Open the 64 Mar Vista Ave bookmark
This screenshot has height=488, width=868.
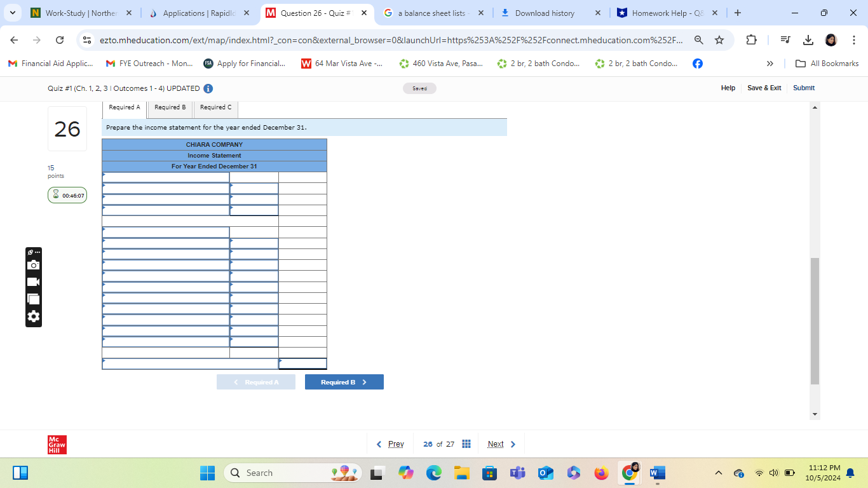(x=342, y=64)
